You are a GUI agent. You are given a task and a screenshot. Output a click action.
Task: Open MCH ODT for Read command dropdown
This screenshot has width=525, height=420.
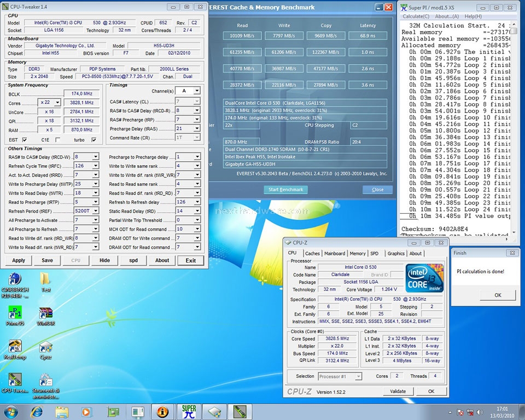tap(197, 229)
